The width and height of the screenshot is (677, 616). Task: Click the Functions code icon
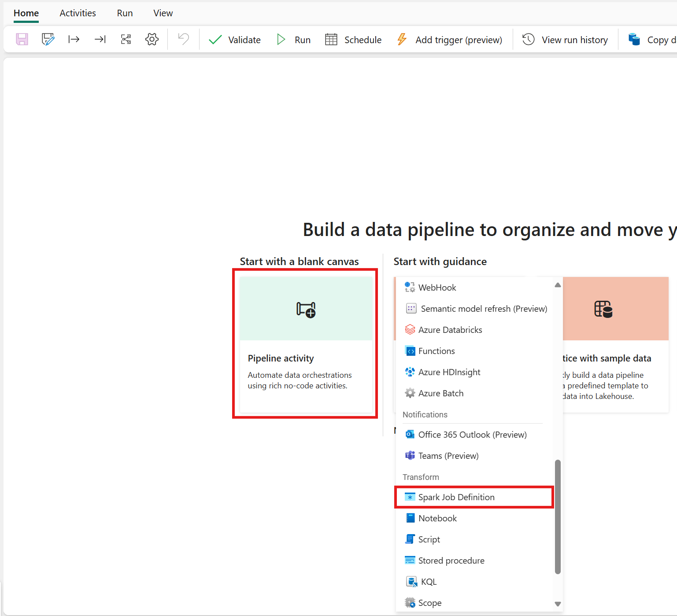click(410, 351)
